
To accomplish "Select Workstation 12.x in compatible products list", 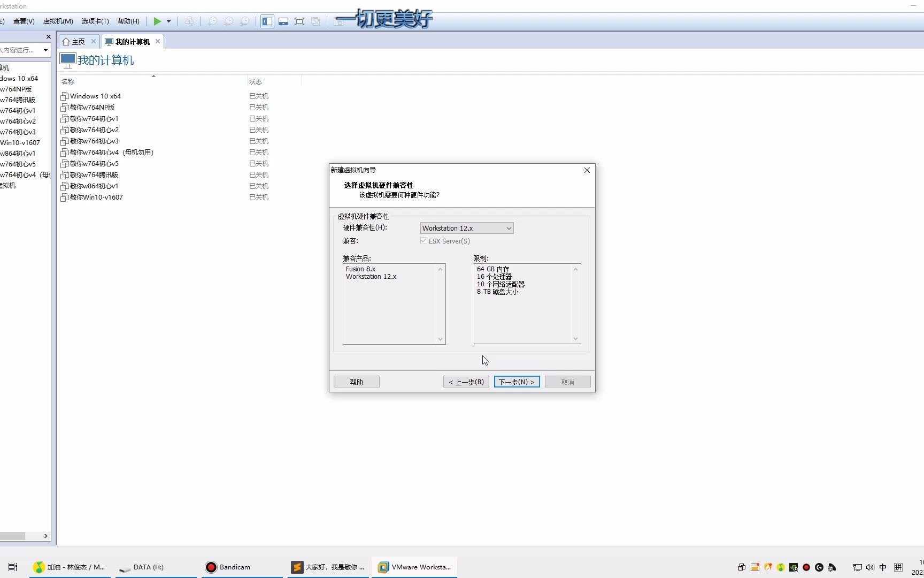I will [371, 277].
